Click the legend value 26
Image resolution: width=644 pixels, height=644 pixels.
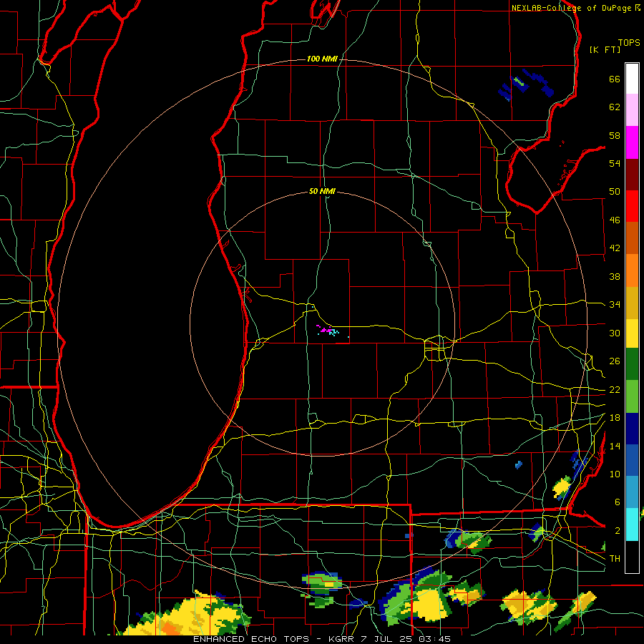coord(615,361)
